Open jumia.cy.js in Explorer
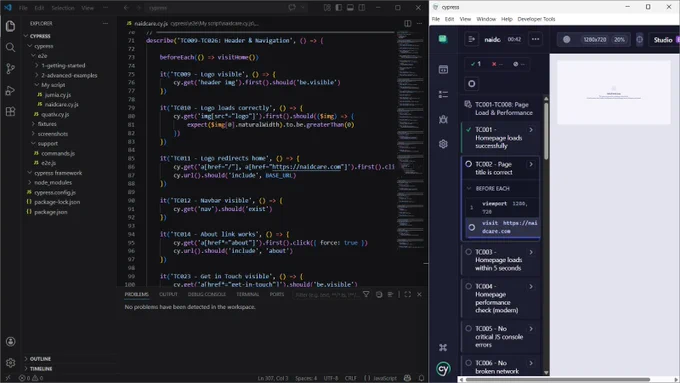The image size is (680, 383). tap(58, 95)
